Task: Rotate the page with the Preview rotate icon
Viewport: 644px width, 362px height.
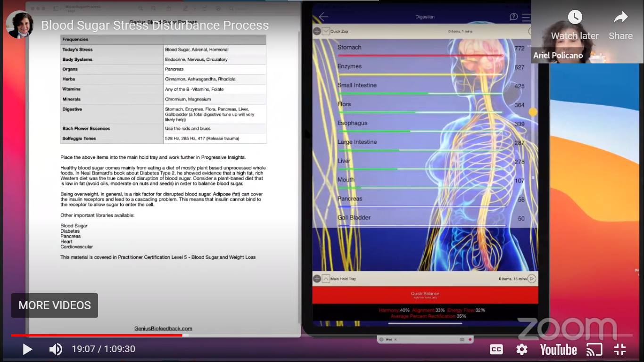Action: (x=205, y=8)
